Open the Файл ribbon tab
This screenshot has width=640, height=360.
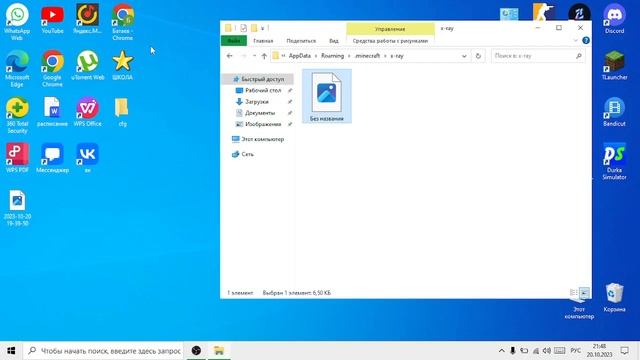tap(234, 41)
